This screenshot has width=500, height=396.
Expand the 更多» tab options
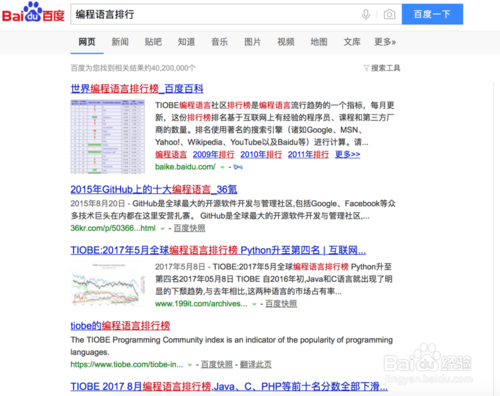click(x=385, y=42)
